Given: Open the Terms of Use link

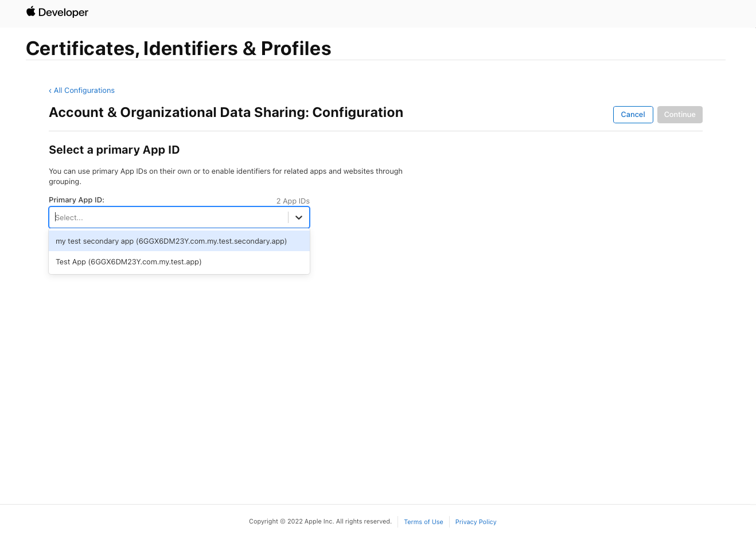Looking at the screenshot, I should click(x=423, y=522).
